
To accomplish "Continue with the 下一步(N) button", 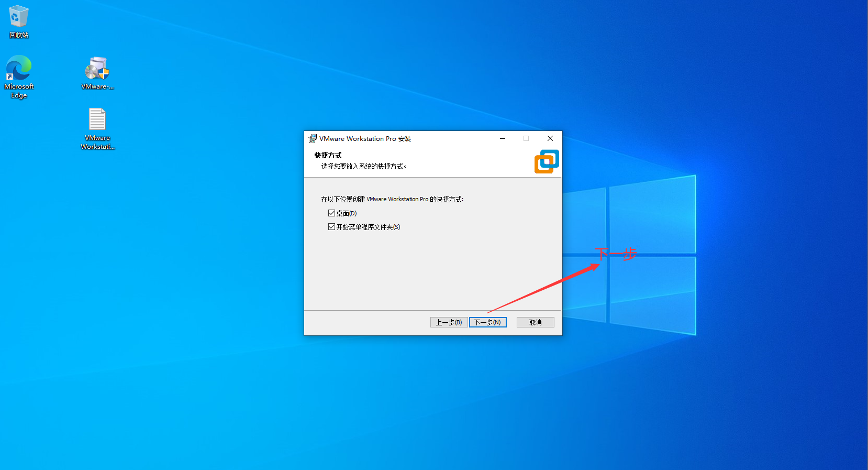I will pyautogui.click(x=487, y=322).
